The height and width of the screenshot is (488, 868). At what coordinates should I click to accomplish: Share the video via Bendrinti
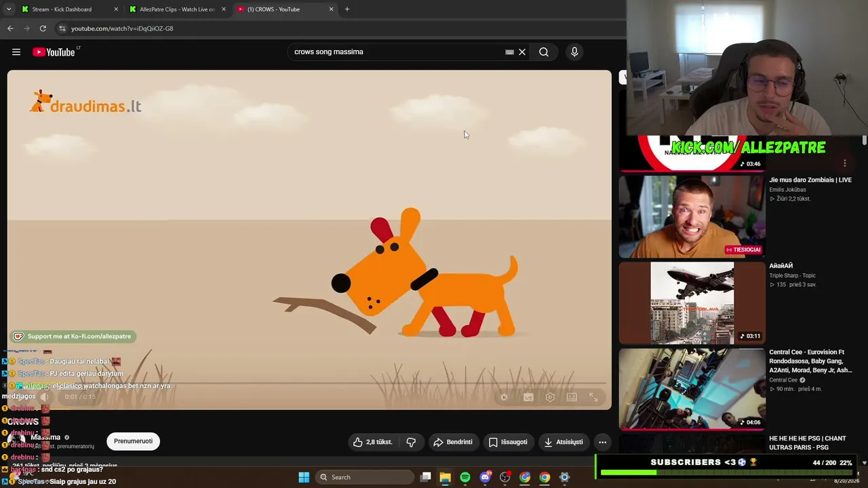click(x=453, y=442)
